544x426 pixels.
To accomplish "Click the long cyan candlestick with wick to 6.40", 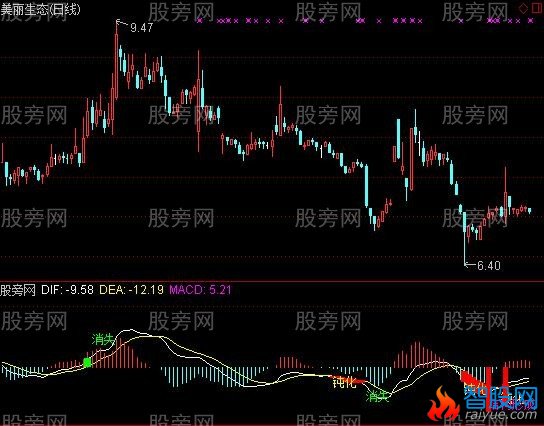I will coord(465,239).
